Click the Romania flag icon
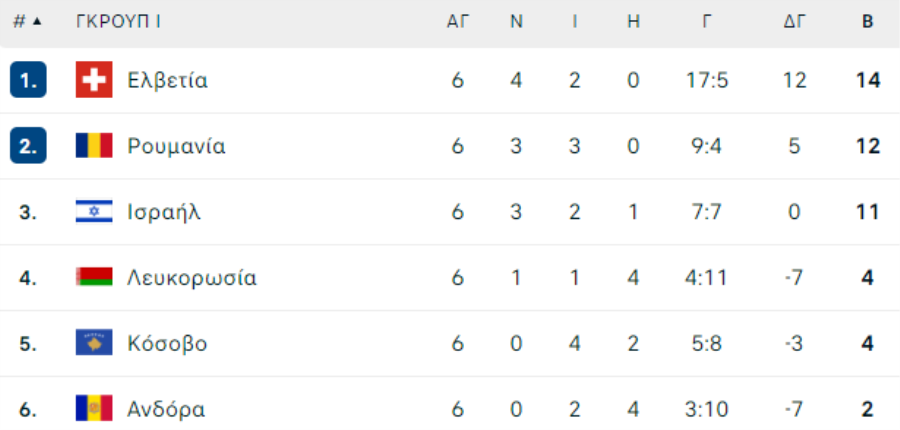The height and width of the screenshot is (430, 900). click(x=94, y=146)
